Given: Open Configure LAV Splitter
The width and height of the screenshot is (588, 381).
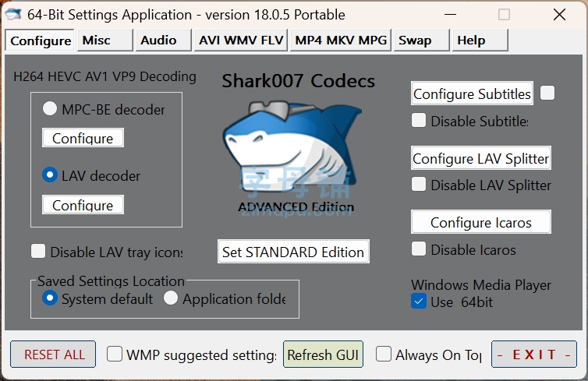Looking at the screenshot, I should [480, 158].
